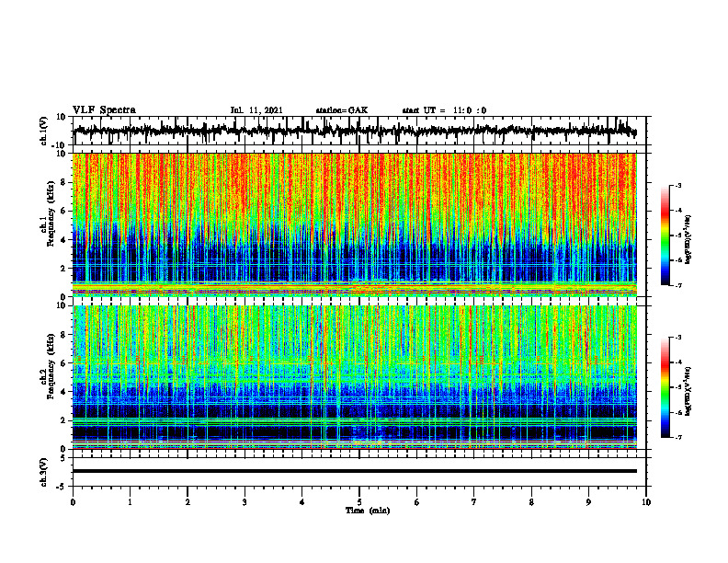This screenshot has height=563, width=728.
Task: Click the '-7' label on ch.2 colorbar
Action: click(678, 438)
